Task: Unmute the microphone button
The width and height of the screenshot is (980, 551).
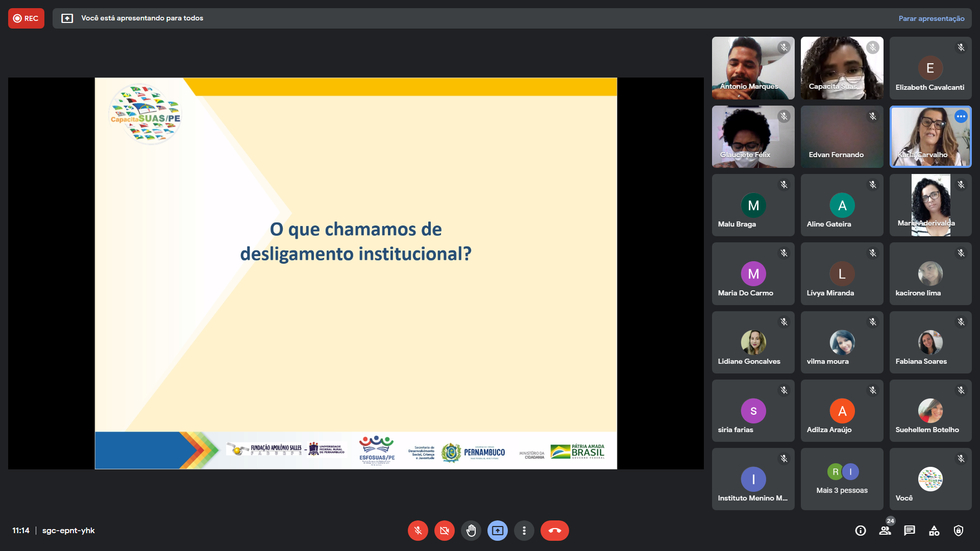Action: [x=418, y=531]
